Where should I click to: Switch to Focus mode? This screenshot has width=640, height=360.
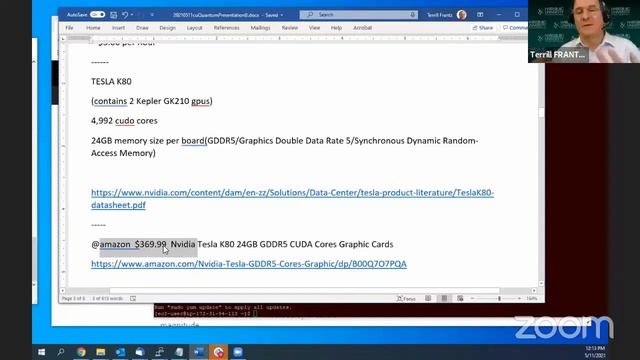pos(407,299)
